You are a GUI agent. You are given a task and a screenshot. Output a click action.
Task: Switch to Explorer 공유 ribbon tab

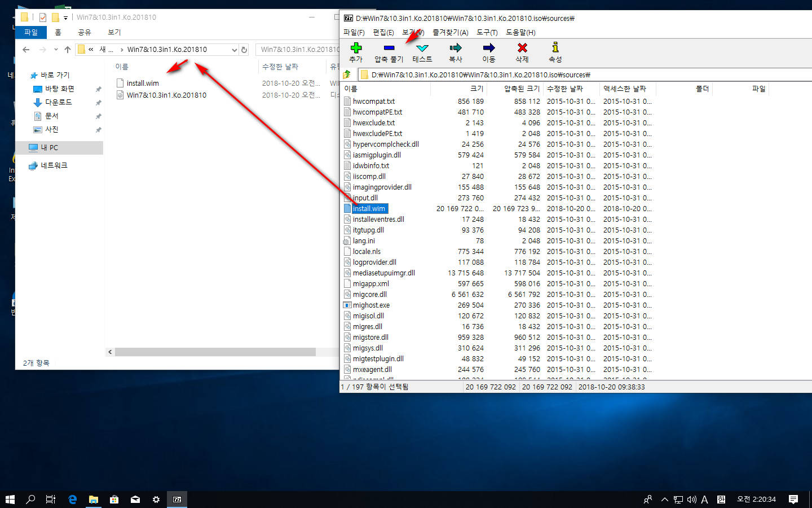click(x=85, y=32)
